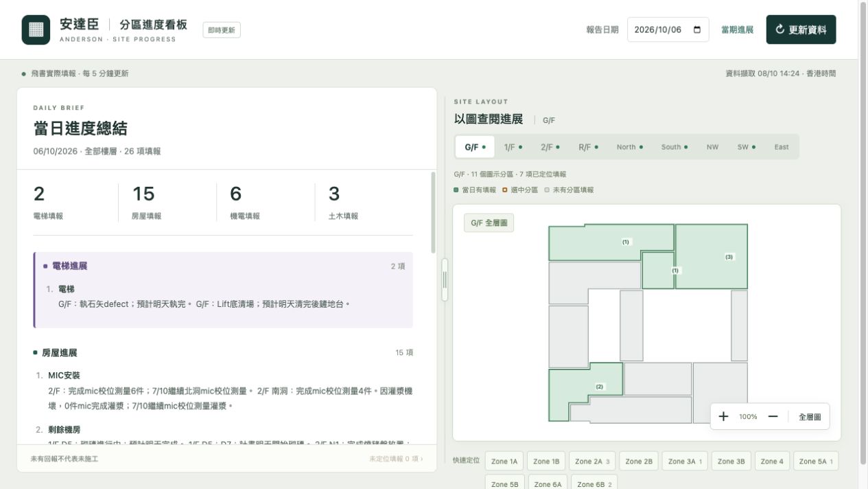868x489 pixels.
Task: Click the 當日進度總結 heading
Action: [80, 128]
